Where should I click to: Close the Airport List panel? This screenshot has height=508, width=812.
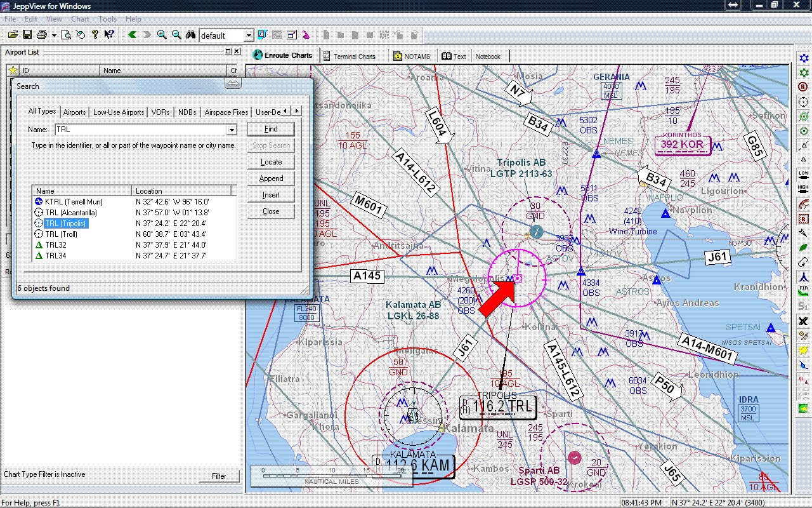(237, 51)
